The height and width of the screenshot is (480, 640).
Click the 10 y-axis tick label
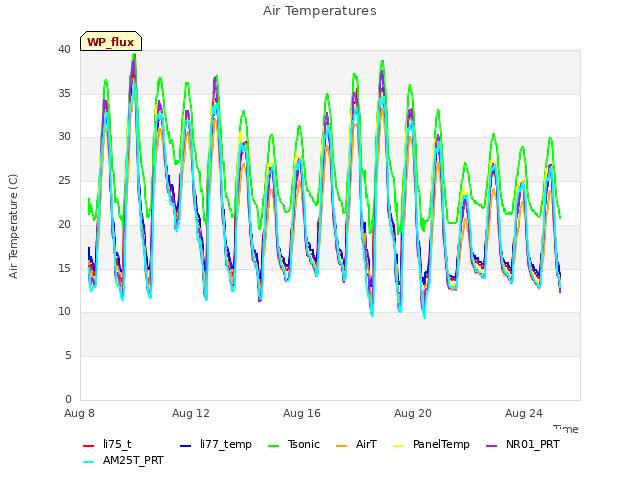tap(64, 312)
